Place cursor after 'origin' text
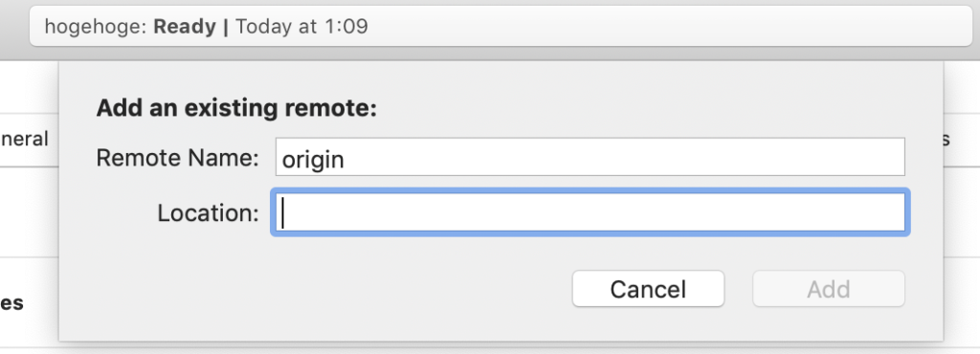 (x=345, y=159)
